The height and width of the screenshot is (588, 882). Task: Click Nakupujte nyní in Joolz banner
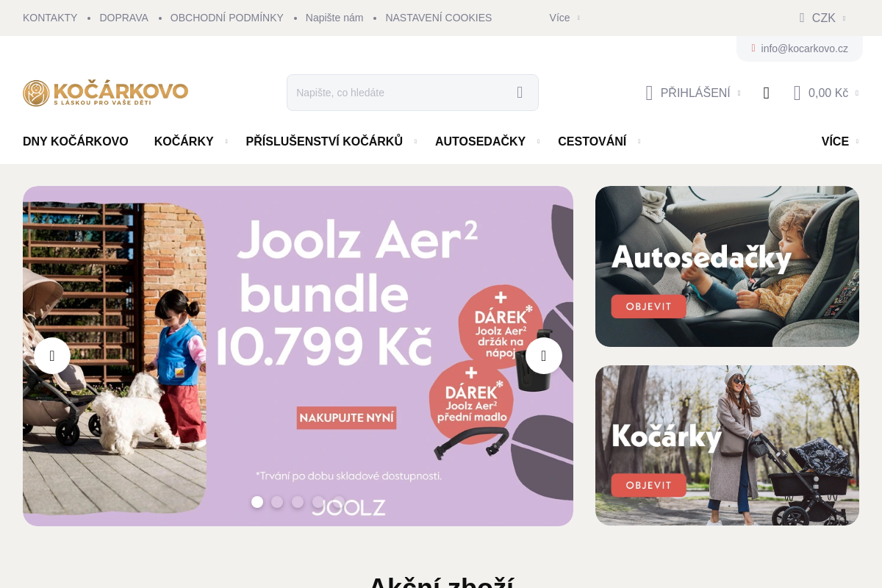click(x=346, y=418)
